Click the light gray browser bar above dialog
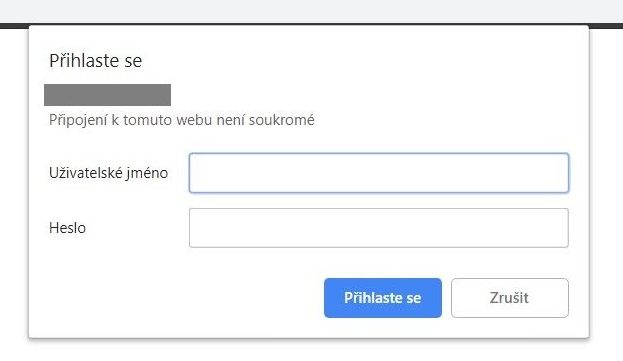The width and height of the screenshot is (623, 361). (x=312, y=11)
